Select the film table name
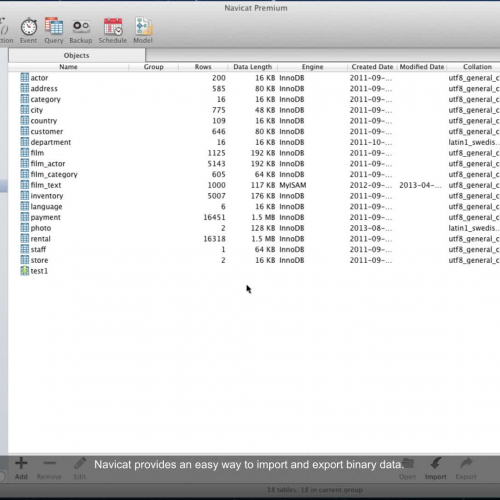 (x=37, y=153)
